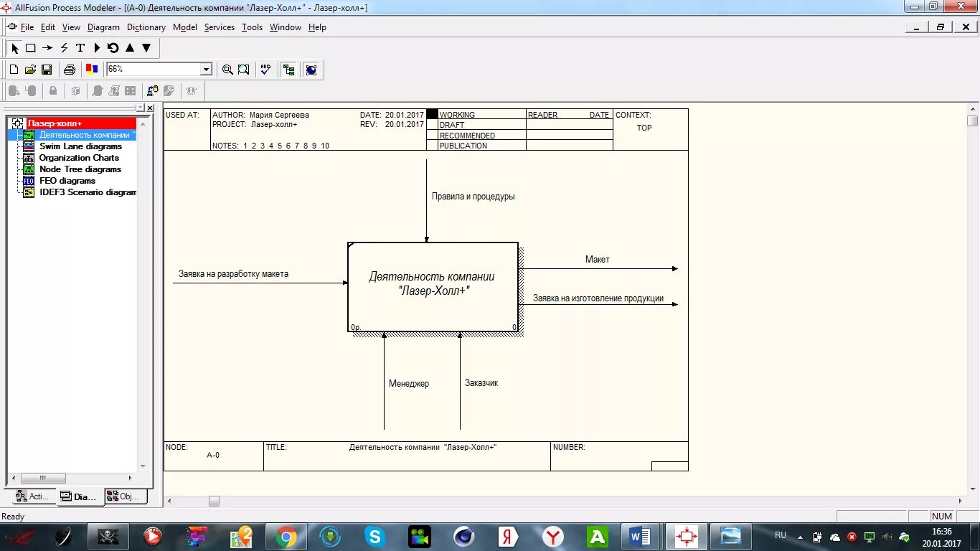Viewport: 980px width, 551px height.
Task: Select the Деятельность компании activity box
Action: [x=433, y=287]
